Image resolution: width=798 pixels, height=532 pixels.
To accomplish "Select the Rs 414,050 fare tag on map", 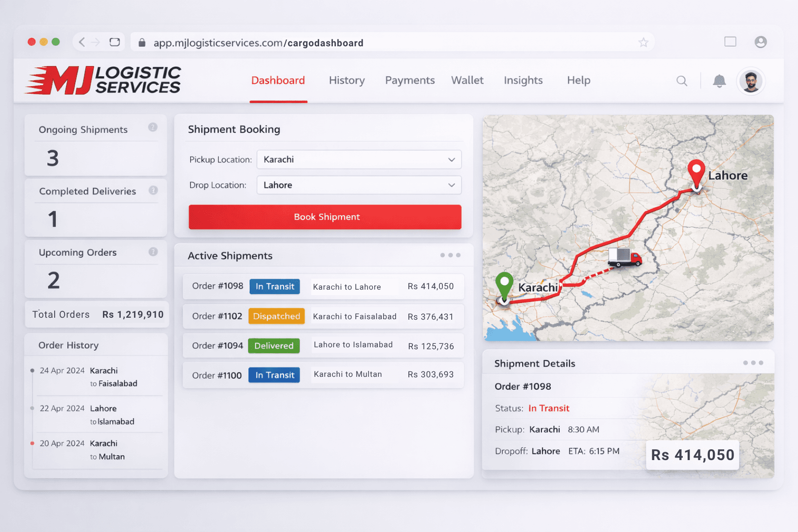I will pyautogui.click(x=692, y=455).
